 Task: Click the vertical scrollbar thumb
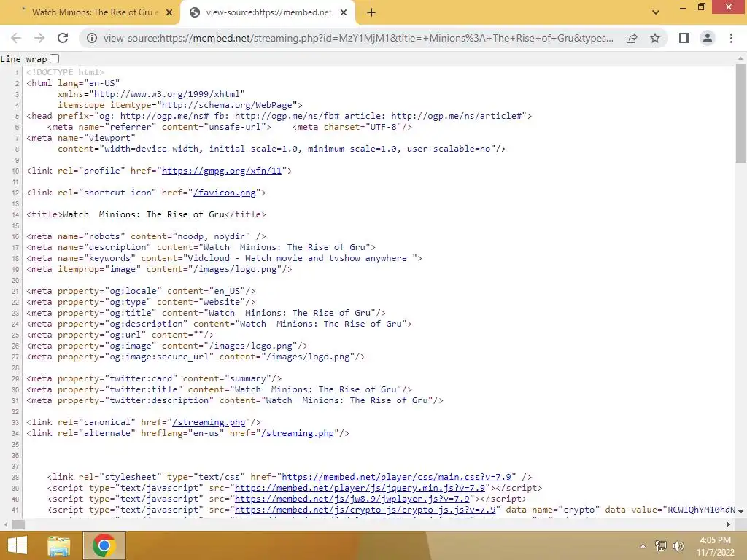coord(740,113)
